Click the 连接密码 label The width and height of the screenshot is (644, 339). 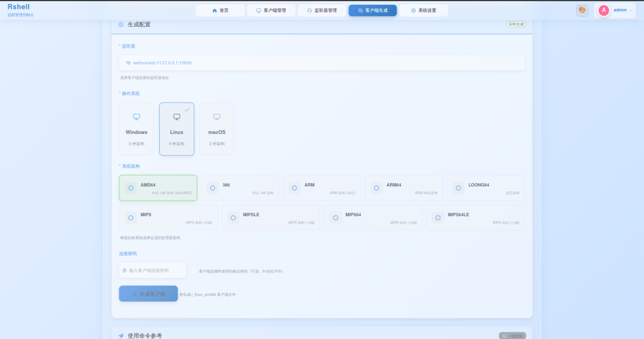128,254
